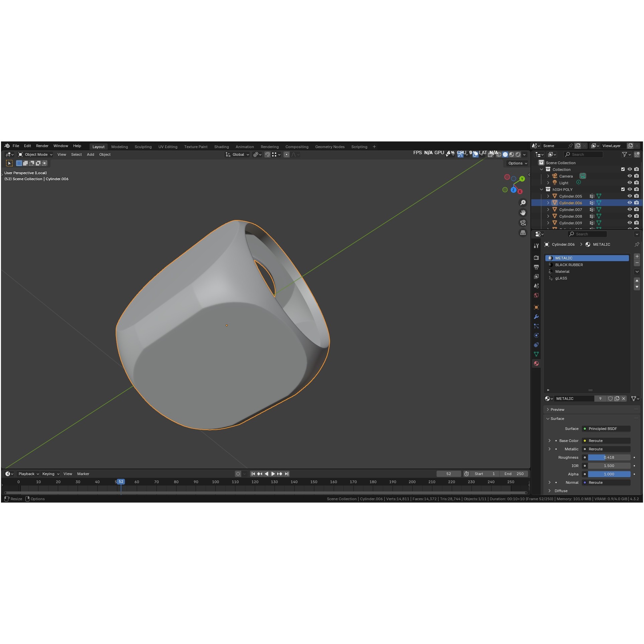
Task: Select the gLASS material slot
Action: coord(587,278)
